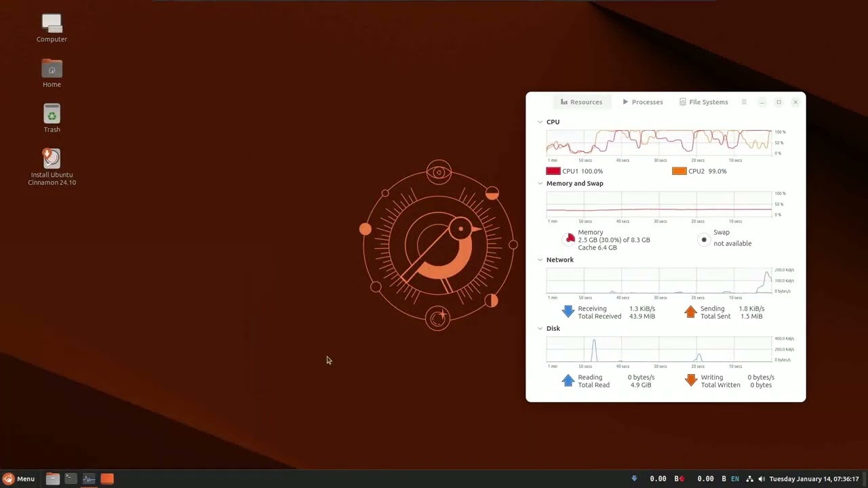Click the Disk Reading blue up arrow
Image resolution: width=868 pixels, height=488 pixels.
[568, 380]
